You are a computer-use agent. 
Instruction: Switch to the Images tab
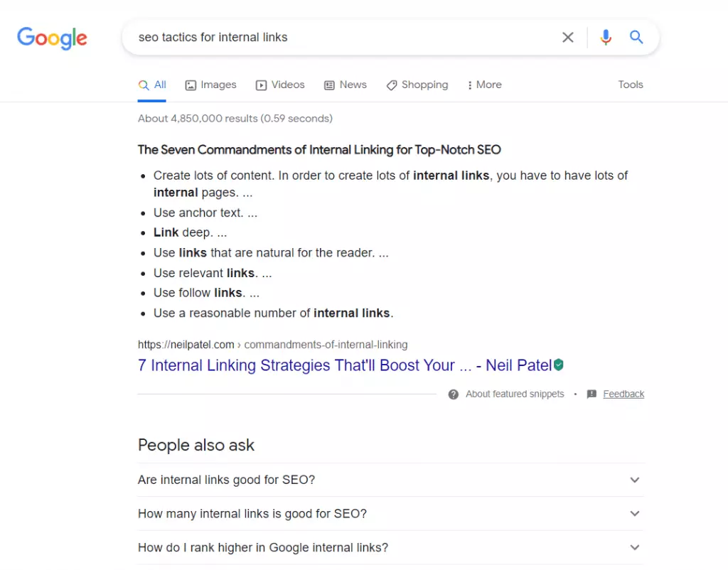click(x=210, y=85)
